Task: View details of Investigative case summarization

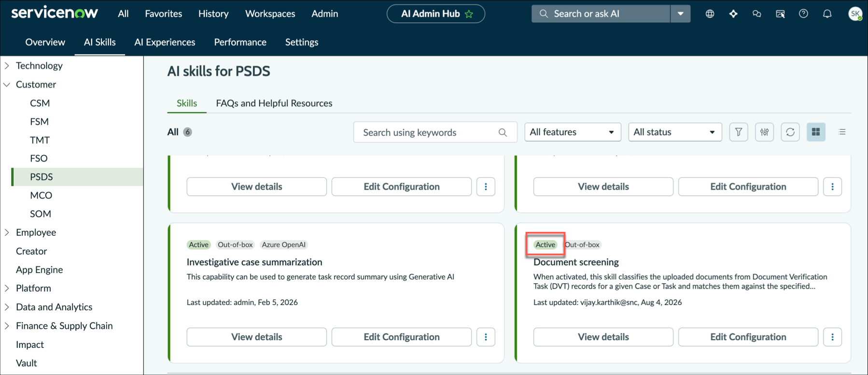Action: tap(257, 337)
